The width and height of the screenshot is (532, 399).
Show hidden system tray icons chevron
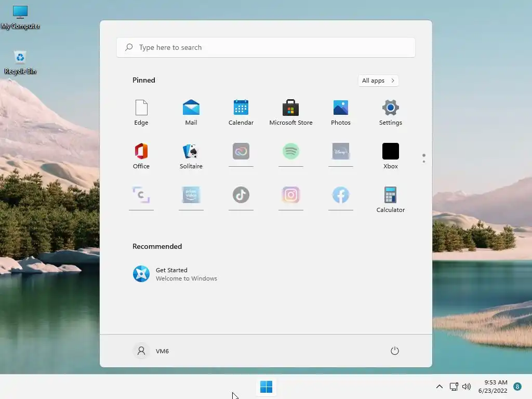(440, 387)
